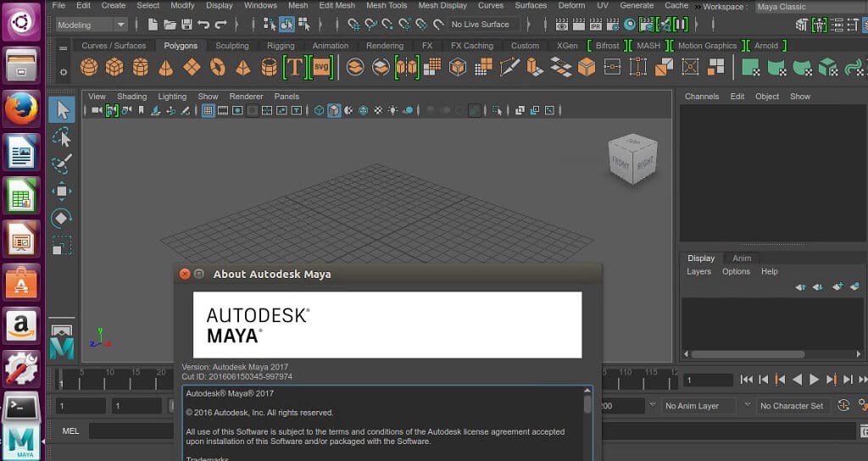Click the Save Scene disk icon

point(186,25)
